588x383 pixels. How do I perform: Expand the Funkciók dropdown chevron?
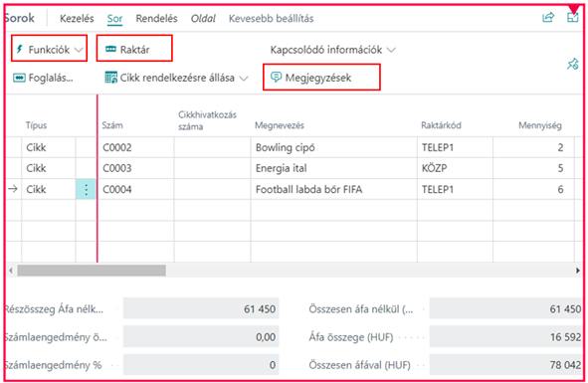[79, 50]
